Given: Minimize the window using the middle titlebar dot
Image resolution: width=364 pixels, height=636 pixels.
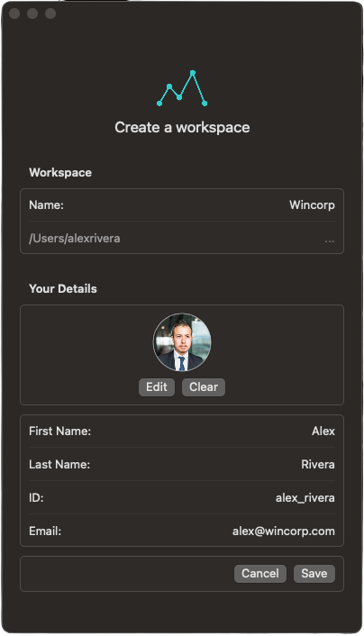Looking at the screenshot, I should pos(32,14).
